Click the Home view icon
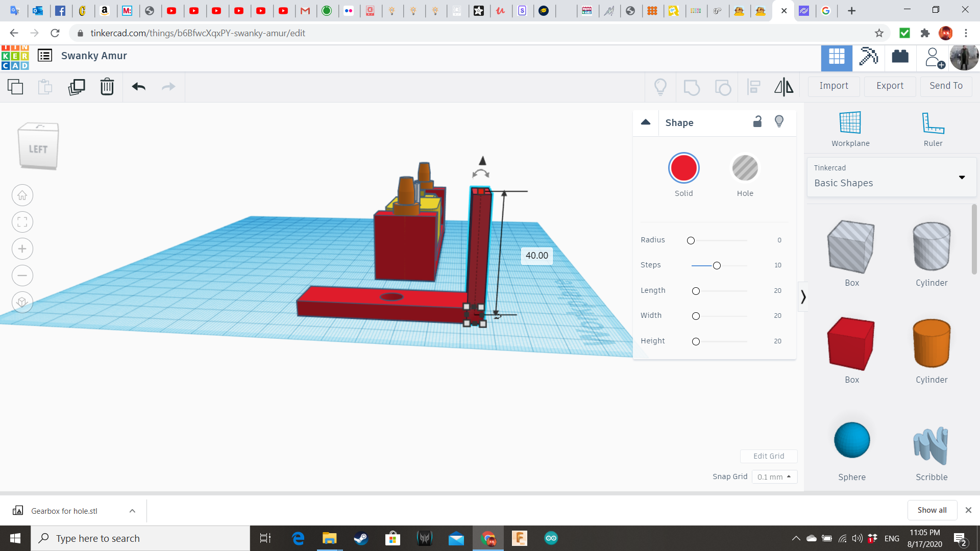980x551 pixels. point(22,195)
